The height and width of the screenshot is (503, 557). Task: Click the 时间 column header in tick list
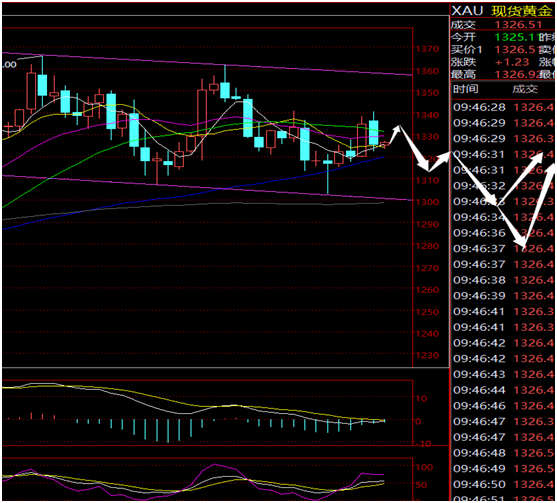[x=465, y=89]
